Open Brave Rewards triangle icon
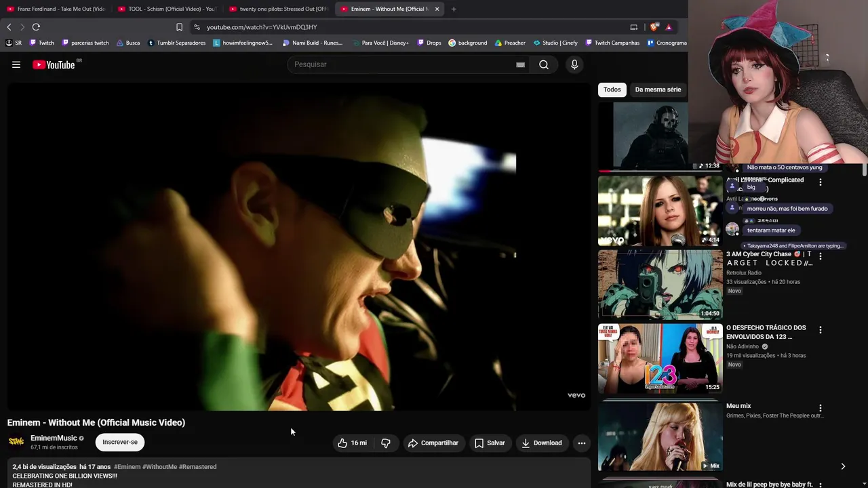 click(669, 27)
